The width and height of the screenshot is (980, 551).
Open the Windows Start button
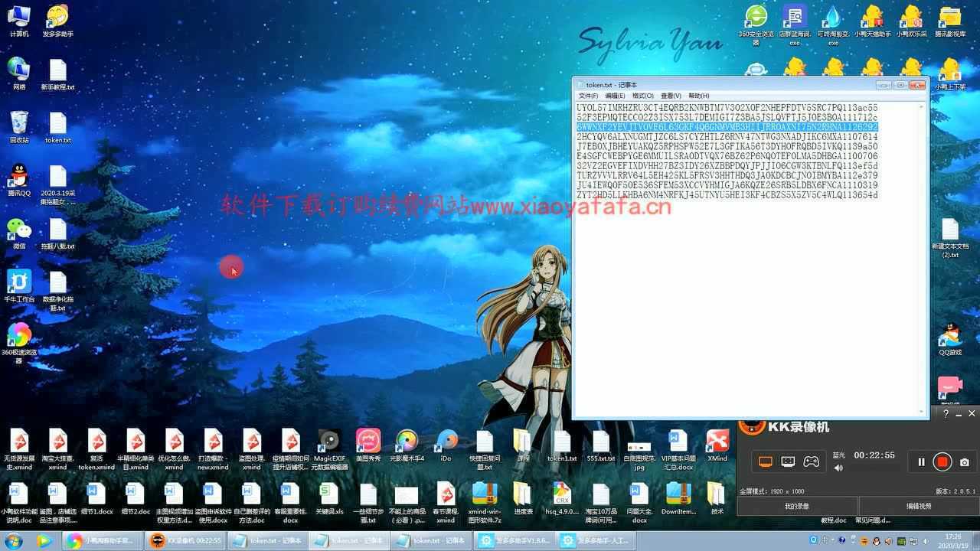[14, 540]
